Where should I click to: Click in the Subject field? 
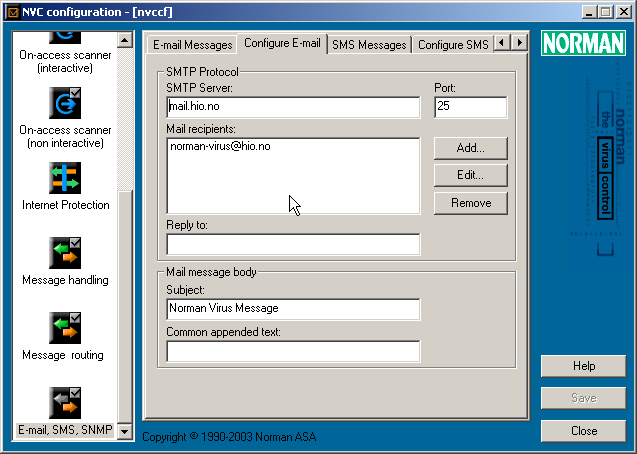(x=293, y=309)
